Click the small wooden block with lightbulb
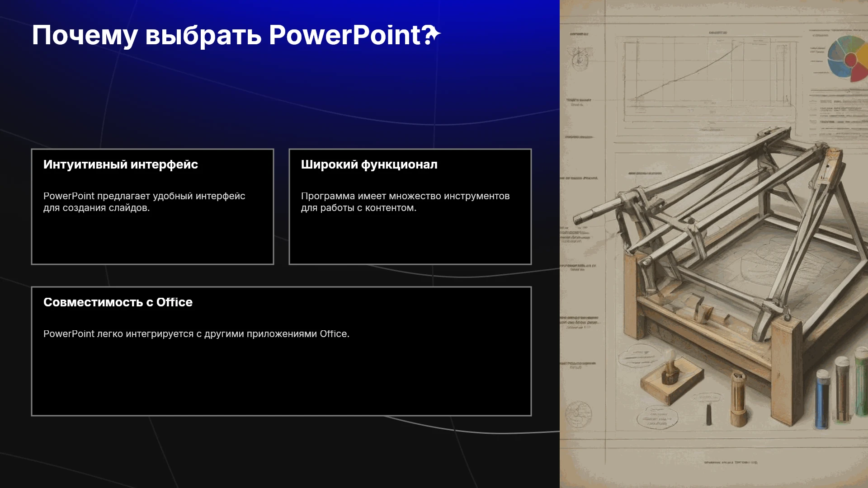868x488 pixels. click(672, 376)
